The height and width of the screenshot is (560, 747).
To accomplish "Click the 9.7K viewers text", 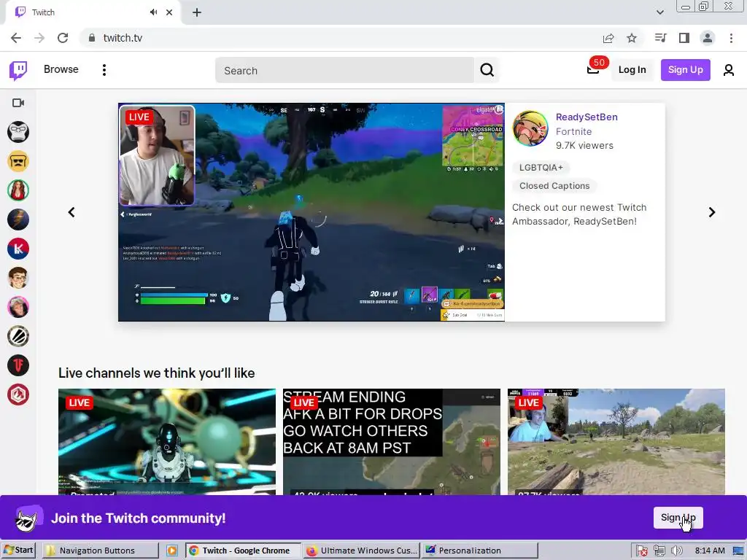I will (584, 145).
